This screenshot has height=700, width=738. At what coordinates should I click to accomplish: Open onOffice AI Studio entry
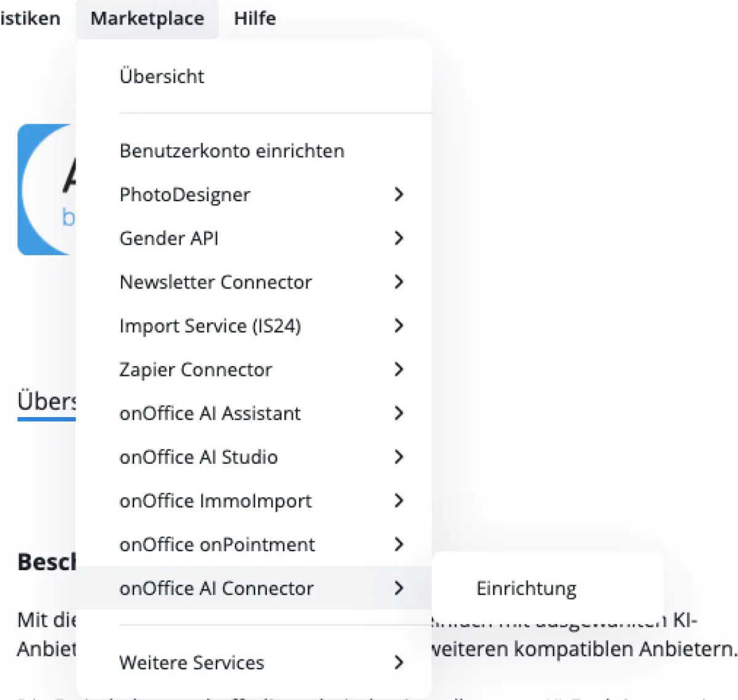[254, 456]
